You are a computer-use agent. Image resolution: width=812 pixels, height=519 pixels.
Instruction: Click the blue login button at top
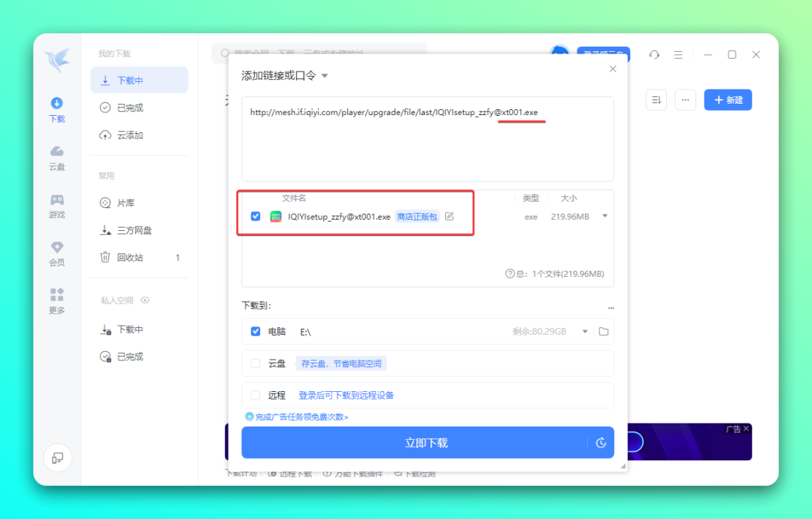(x=603, y=50)
